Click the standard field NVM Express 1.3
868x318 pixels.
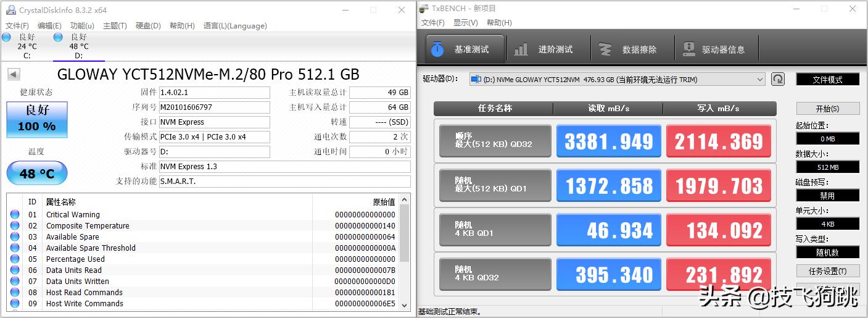click(284, 167)
